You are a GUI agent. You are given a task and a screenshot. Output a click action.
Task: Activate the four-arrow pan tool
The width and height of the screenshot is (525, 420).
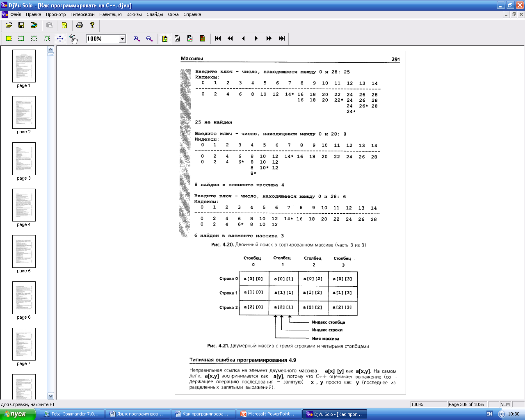pos(60,39)
